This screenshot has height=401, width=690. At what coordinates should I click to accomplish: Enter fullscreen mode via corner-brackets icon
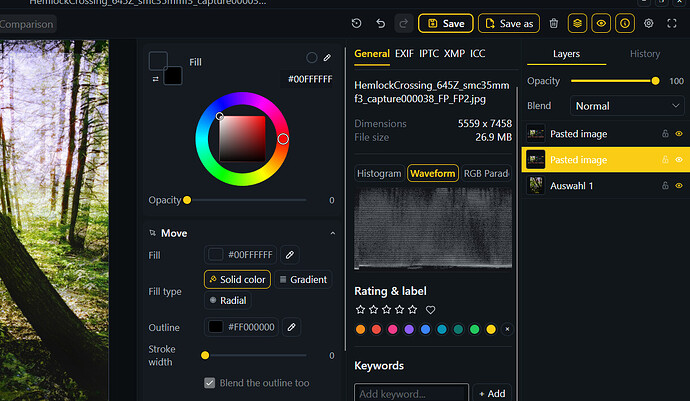pyautogui.click(x=672, y=23)
